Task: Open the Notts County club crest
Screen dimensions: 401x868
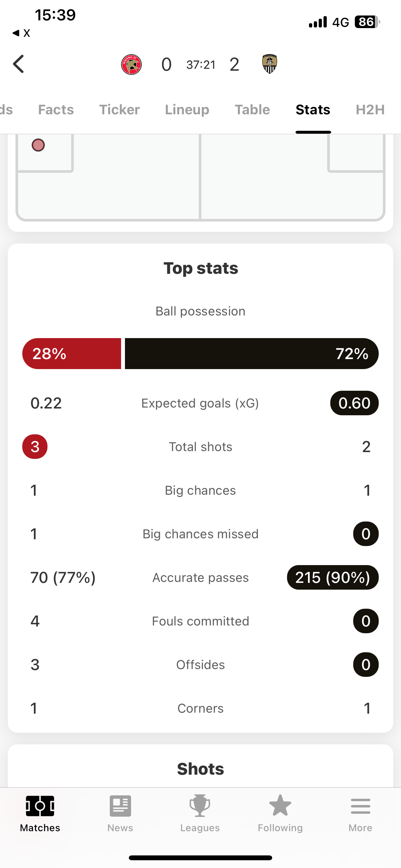Action: (x=270, y=64)
